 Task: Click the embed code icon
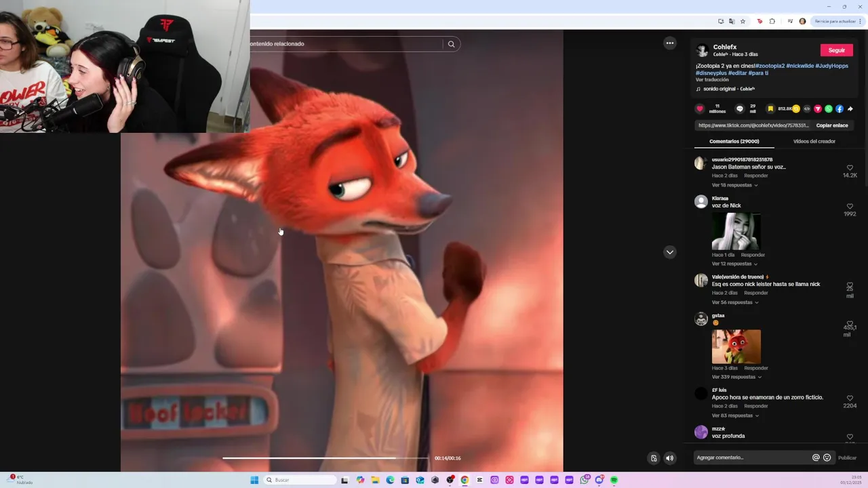click(x=807, y=108)
